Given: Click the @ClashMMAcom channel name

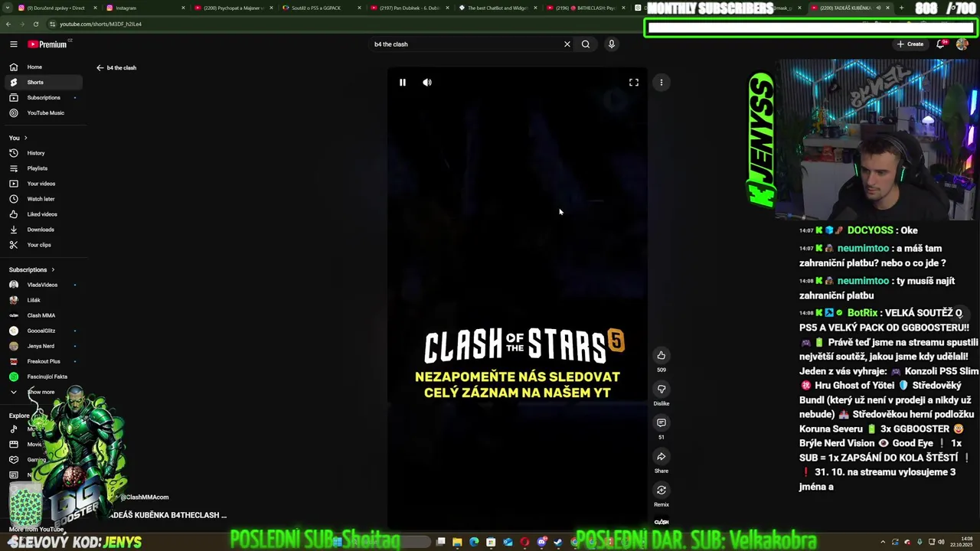Looking at the screenshot, I should click(x=145, y=497).
